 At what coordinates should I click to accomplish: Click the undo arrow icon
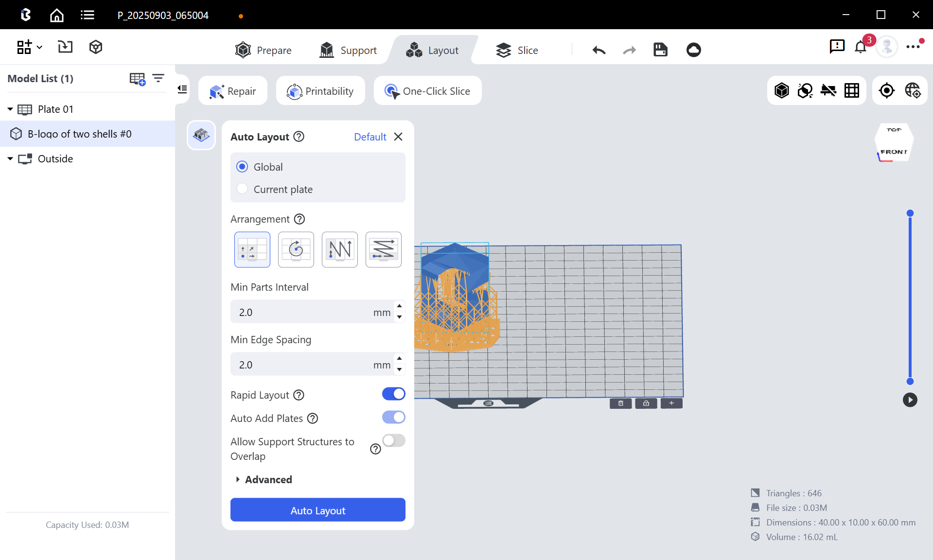coord(599,50)
